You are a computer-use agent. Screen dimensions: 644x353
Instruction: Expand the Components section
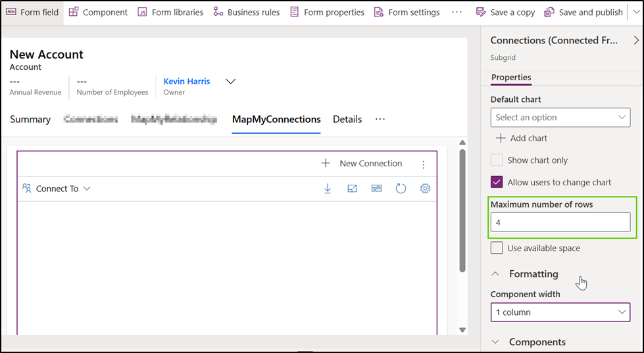pyautogui.click(x=537, y=342)
